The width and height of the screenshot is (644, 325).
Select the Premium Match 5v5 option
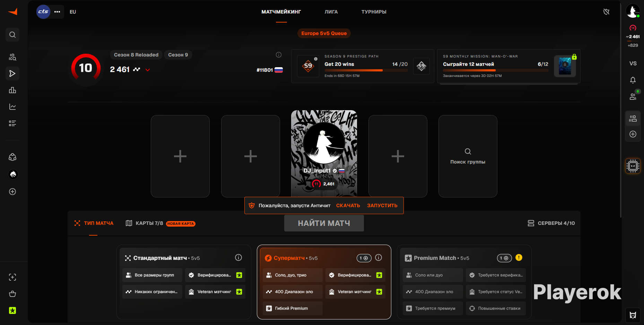tap(464, 282)
